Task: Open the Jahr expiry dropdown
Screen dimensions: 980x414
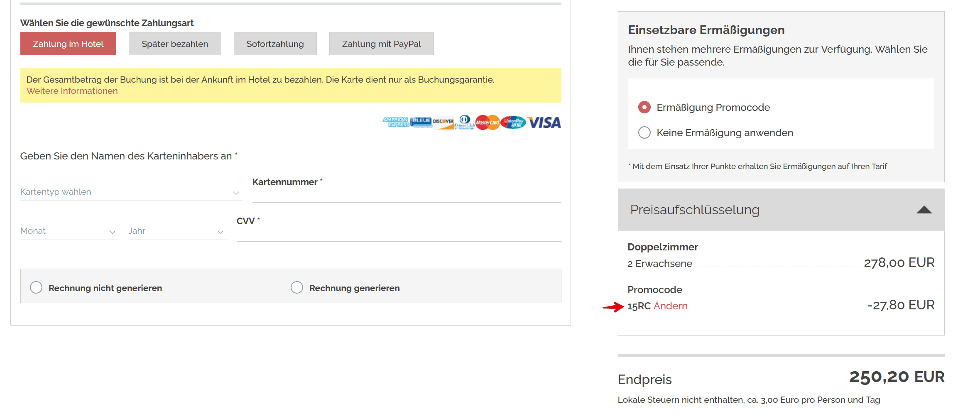Action: pyautogui.click(x=177, y=231)
